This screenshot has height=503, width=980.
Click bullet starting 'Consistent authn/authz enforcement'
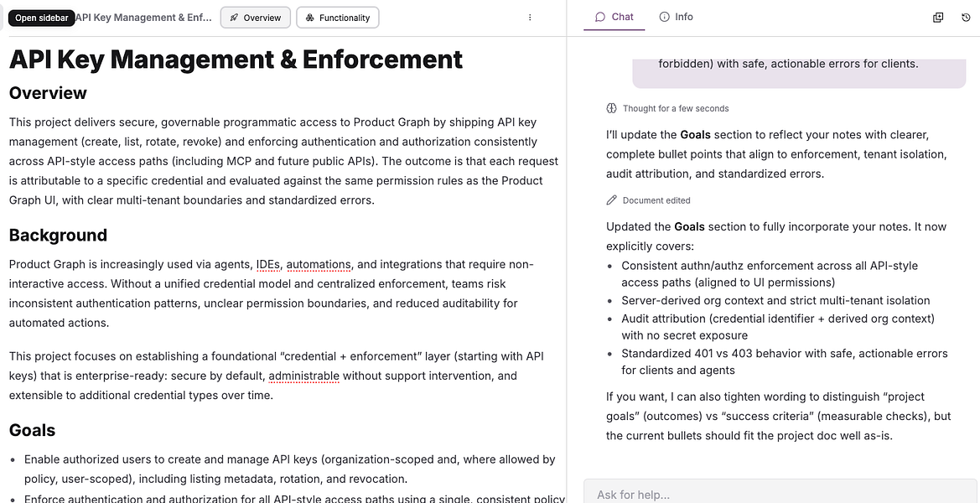tap(770, 273)
